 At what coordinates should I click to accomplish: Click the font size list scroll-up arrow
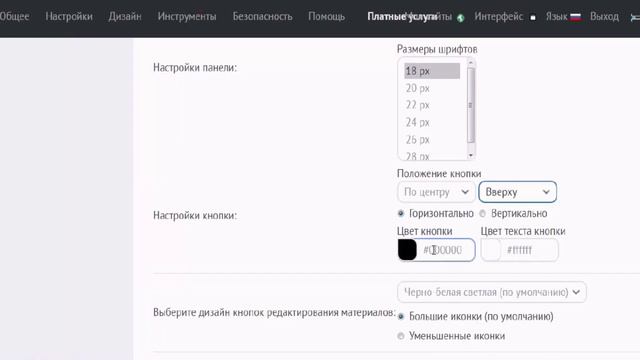(x=471, y=63)
